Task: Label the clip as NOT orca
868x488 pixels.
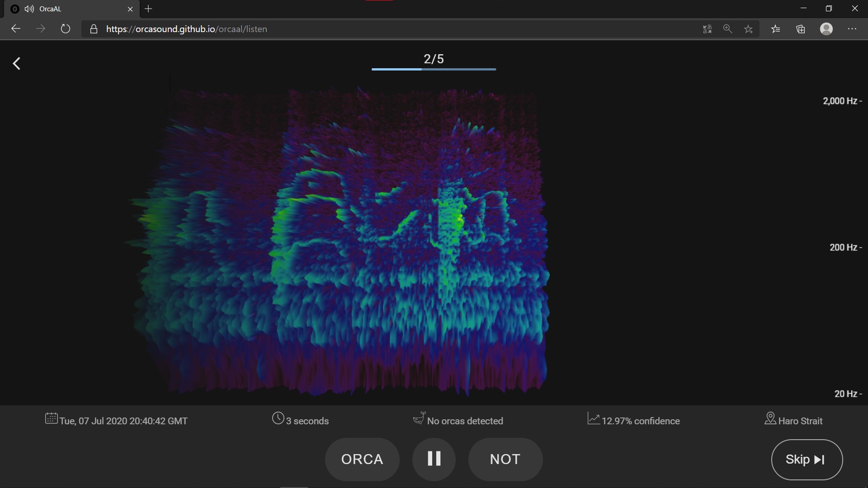Action: 505,459
